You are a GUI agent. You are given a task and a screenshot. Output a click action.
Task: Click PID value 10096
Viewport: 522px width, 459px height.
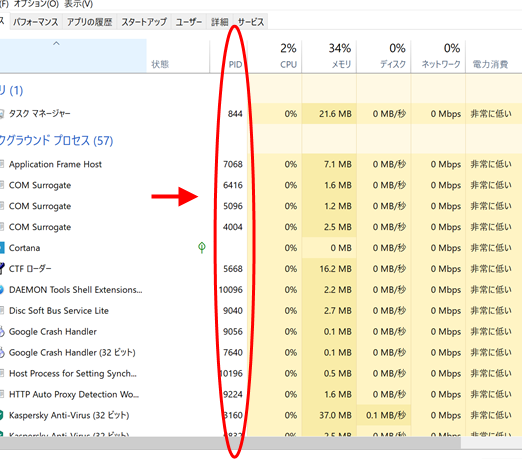[231, 290]
